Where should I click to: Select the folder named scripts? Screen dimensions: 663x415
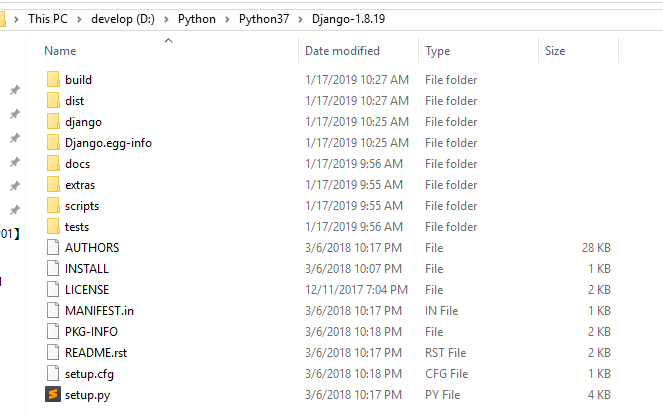point(82,206)
